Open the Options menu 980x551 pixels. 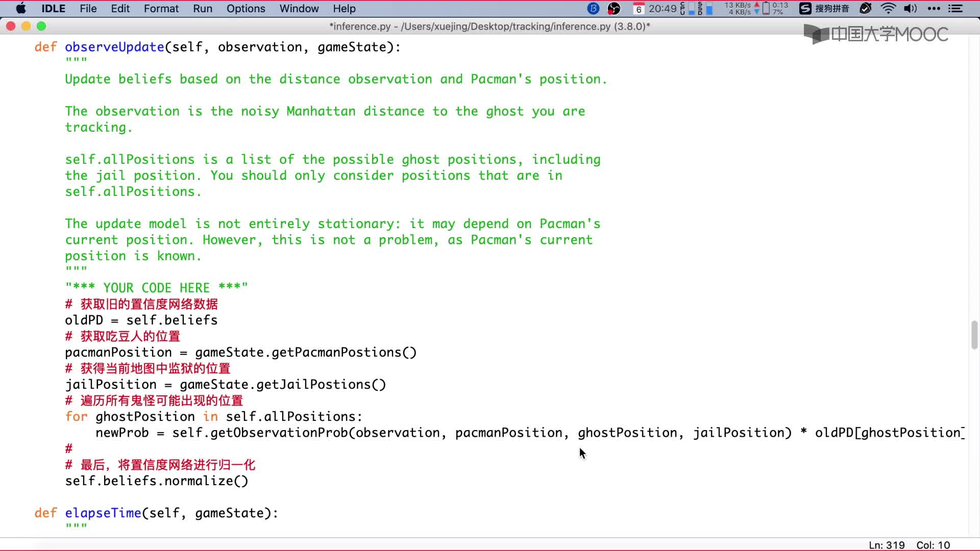(246, 9)
